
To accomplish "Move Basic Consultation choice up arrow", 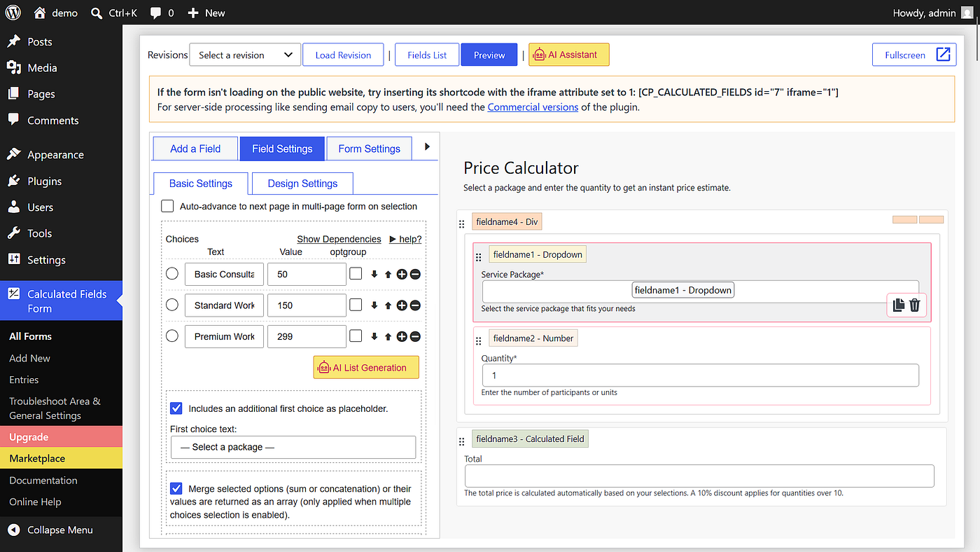I will click(388, 275).
